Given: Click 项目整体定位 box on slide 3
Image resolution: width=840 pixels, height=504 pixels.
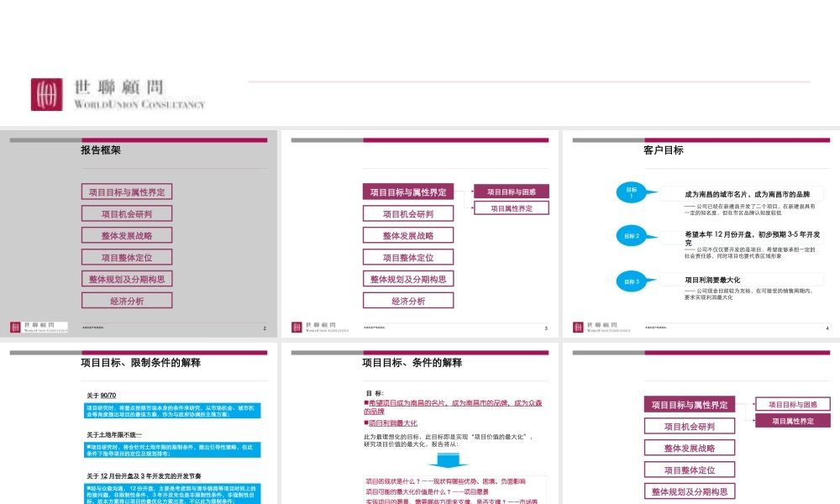Looking at the screenshot, I should coord(408,257).
